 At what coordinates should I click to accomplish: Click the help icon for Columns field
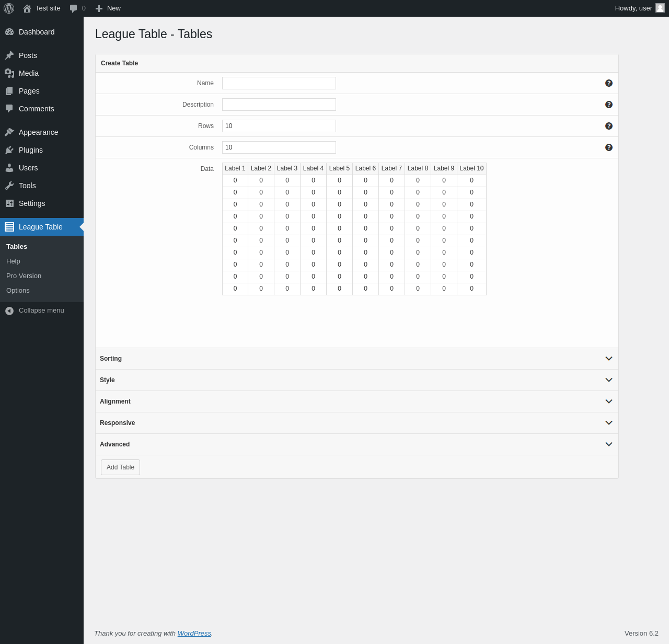click(x=609, y=147)
